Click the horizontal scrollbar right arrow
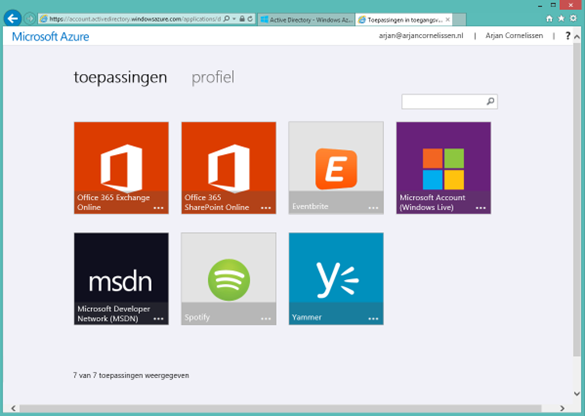 tap(562, 408)
